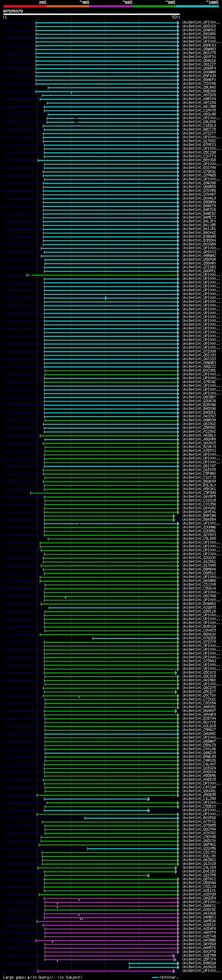The height and width of the screenshot is (980, 222).
Task: Click label UniRef100_Q8IY97
Action: click(x=199, y=466)
